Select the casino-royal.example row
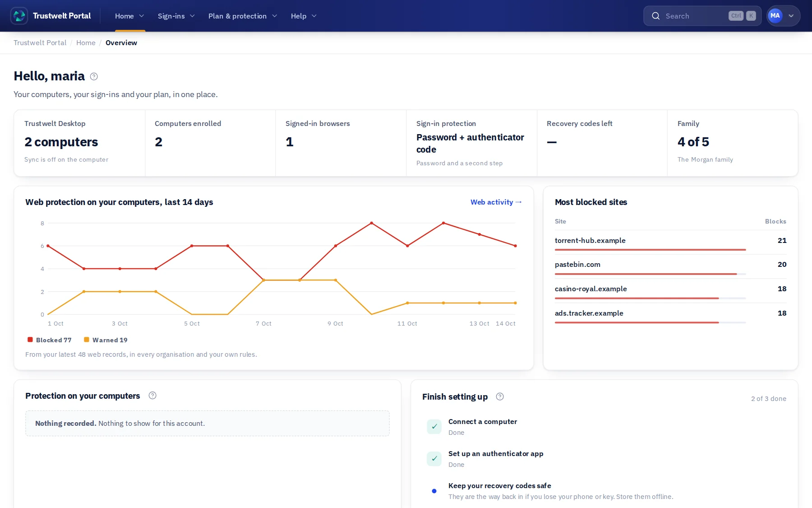This screenshot has height=508, width=812. point(670,291)
